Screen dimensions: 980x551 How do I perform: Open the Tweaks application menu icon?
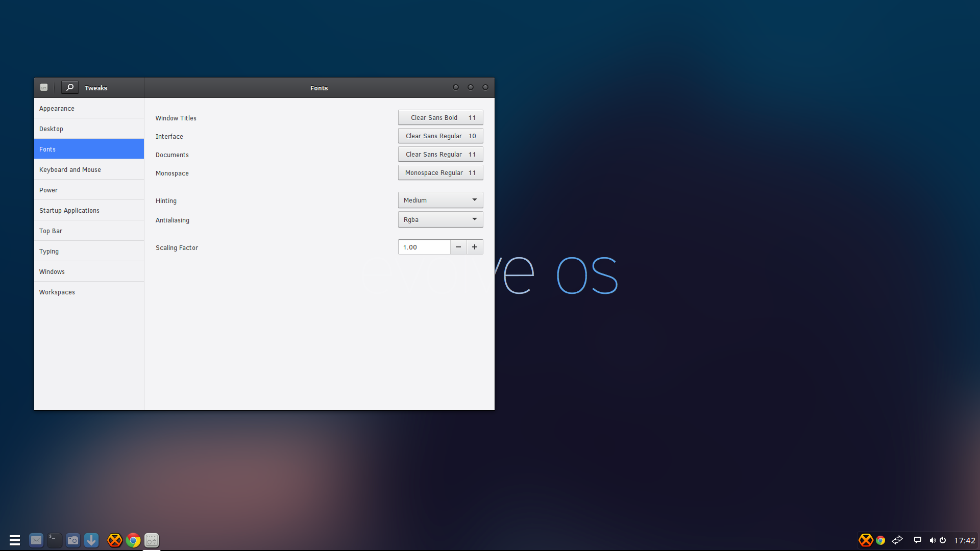point(44,87)
